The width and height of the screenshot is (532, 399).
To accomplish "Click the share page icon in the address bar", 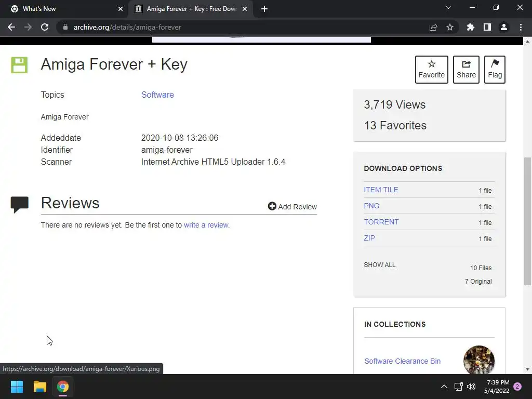I will click(x=433, y=27).
